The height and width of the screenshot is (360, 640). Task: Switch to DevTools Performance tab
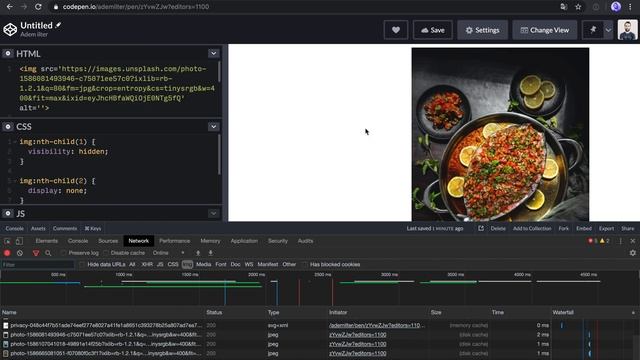pyautogui.click(x=175, y=241)
